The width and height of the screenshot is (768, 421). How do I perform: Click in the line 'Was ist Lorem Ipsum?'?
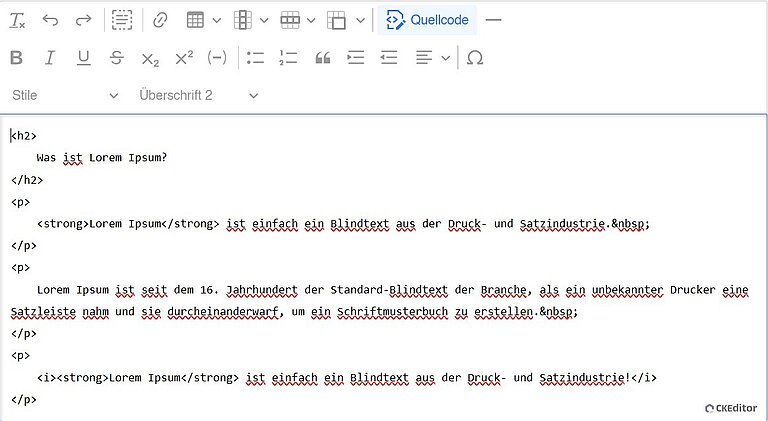pyautogui.click(x=101, y=157)
